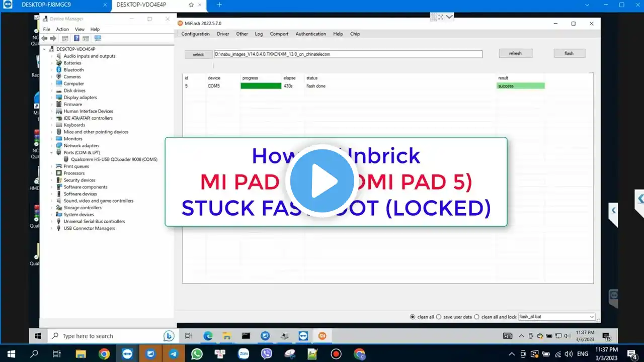This screenshot has width=644, height=362.
Task: Open the MiFlash Comport menu
Action: click(x=279, y=34)
